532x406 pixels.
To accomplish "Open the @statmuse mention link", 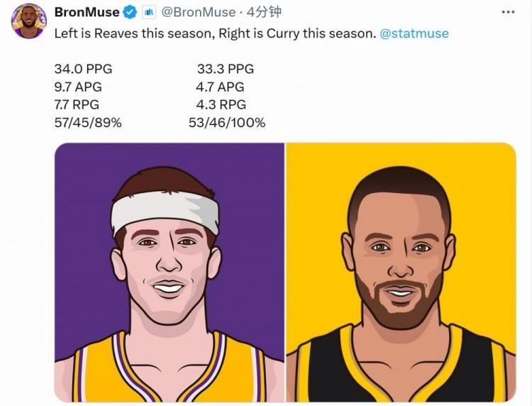I will click(x=414, y=33).
